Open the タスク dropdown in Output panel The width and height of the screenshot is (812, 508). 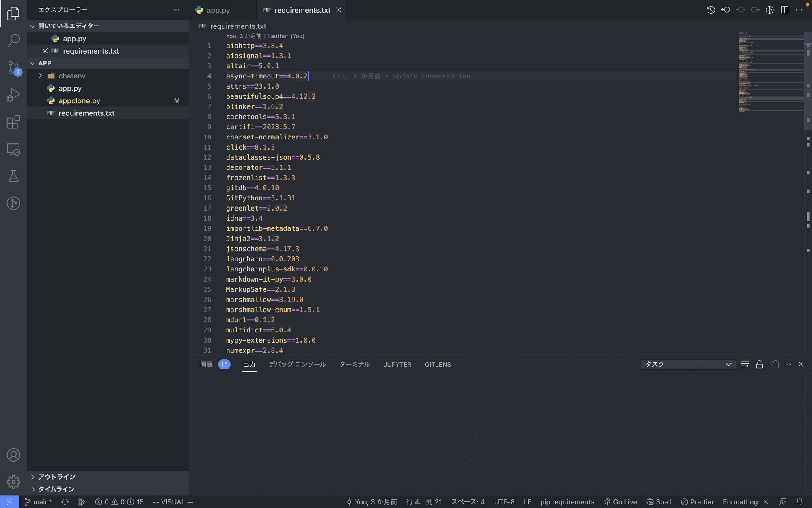pos(688,364)
